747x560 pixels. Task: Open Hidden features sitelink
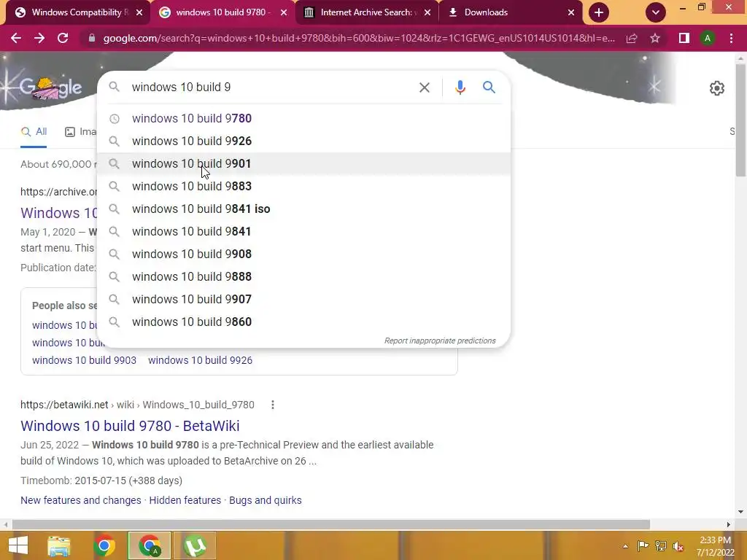tap(185, 500)
